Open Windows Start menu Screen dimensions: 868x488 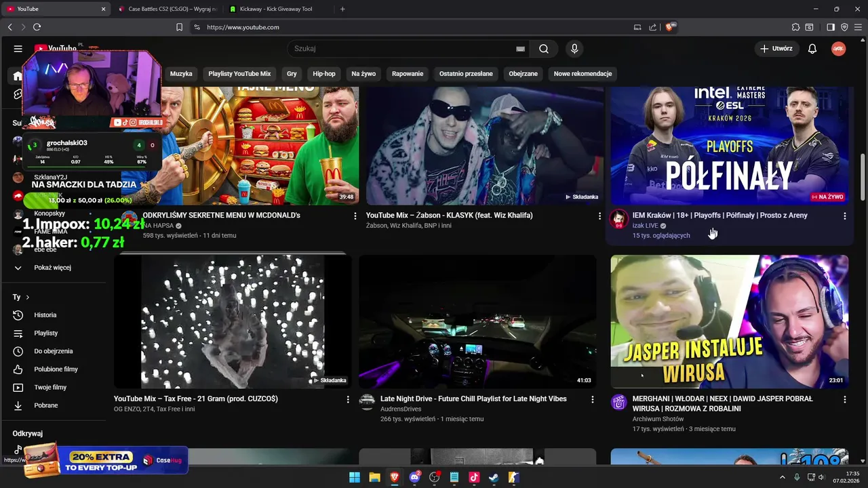pyautogui.click(x=355, y=477)
